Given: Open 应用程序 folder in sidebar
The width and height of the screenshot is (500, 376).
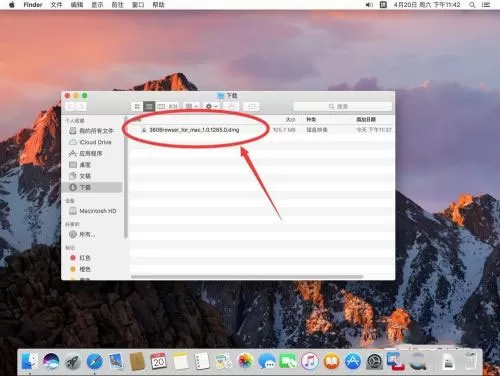Looking at the screenshot, I should click(x=92, y=153).
